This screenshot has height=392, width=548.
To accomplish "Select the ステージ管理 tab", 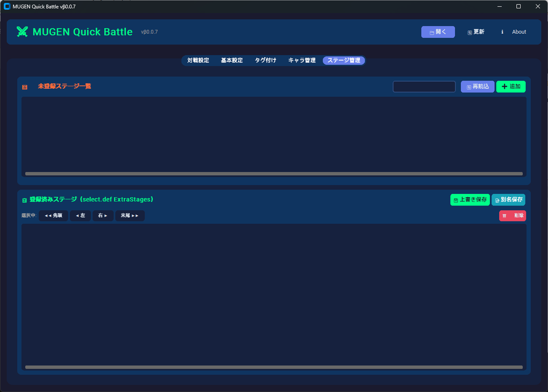I will pos(344,61).
